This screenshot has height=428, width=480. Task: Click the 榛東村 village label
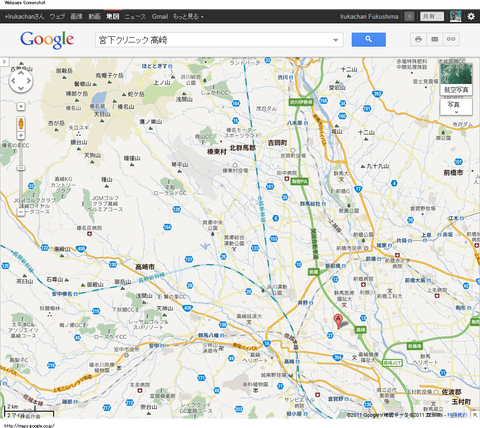tap(217, 152)
